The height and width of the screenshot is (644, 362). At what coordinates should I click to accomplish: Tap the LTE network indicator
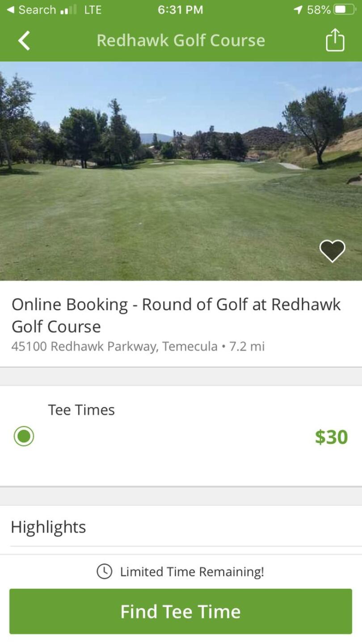click(93, 10)
